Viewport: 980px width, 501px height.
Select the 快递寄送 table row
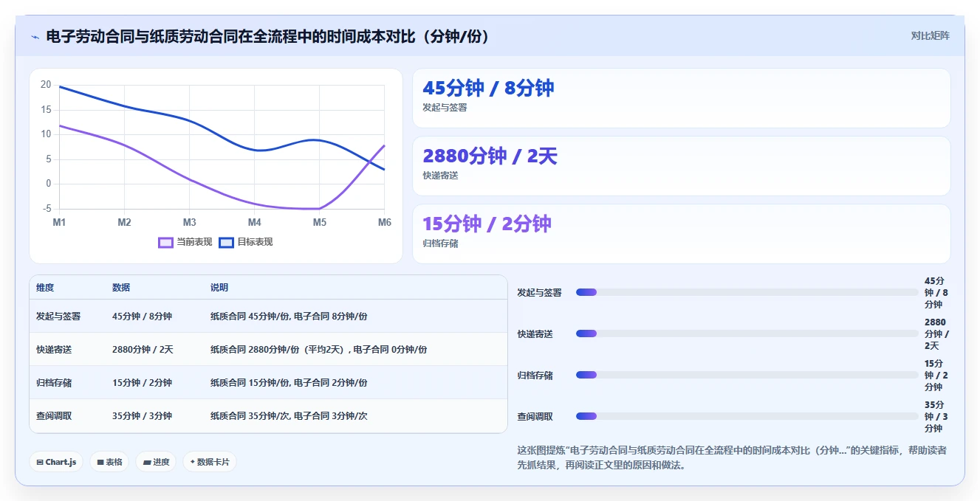coord(268,349)
